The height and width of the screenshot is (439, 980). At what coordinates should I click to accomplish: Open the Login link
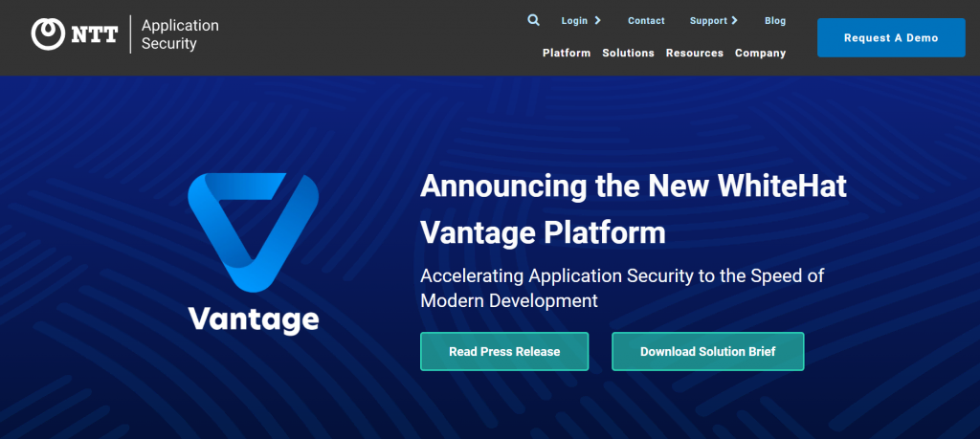(574, 20)
